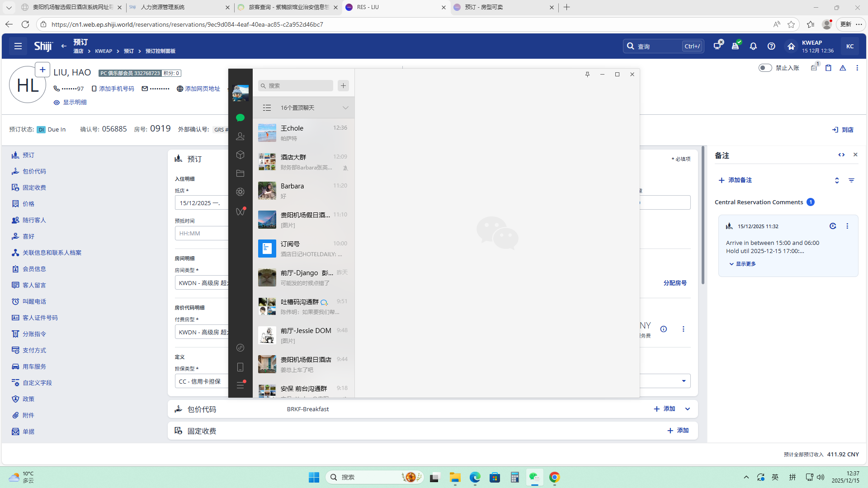Click WeChat files folder icon
The image size is (868, 488).
tap(240, 173)
